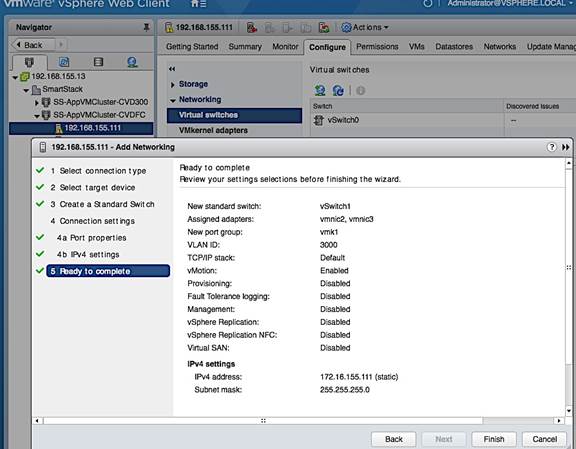The image size is (576, 449).
Task: Select host 192.168.155.111 in tree
Action: click(81, 128)
